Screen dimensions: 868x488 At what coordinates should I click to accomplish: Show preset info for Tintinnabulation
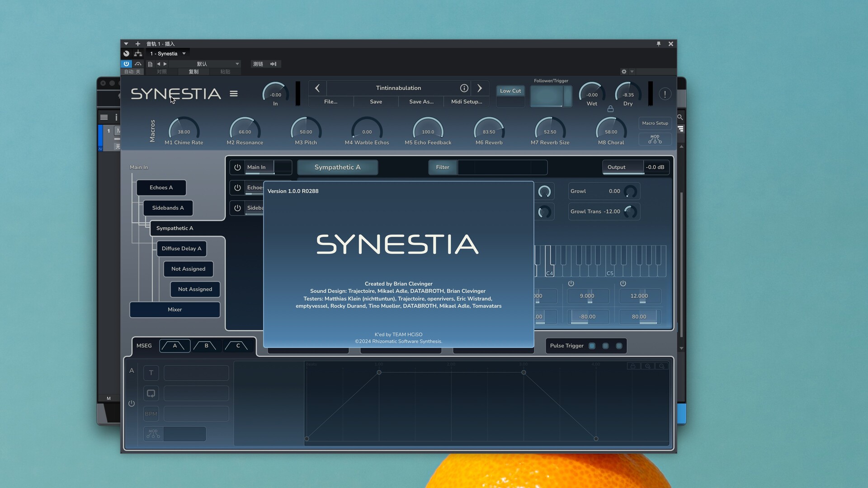click(x=464, y=88)
